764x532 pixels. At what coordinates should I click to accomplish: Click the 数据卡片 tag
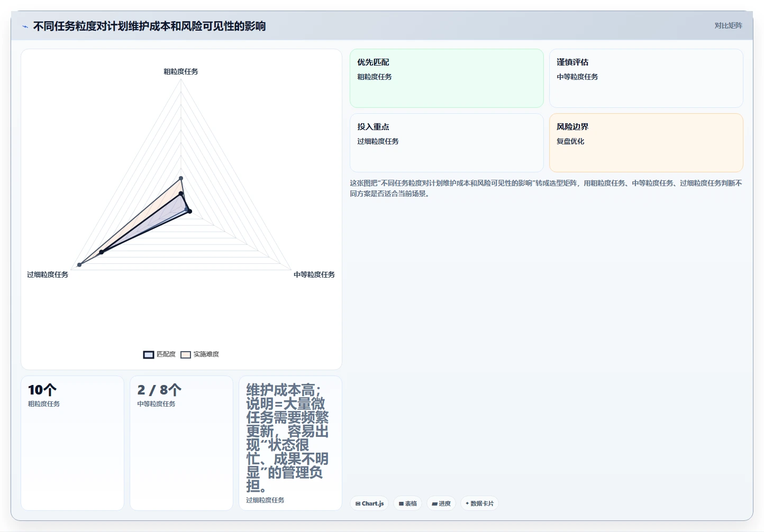[479, 503]
